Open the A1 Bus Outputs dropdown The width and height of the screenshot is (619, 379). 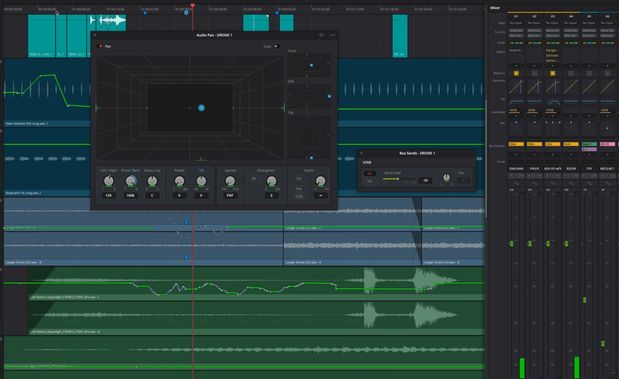coord(516,144)
